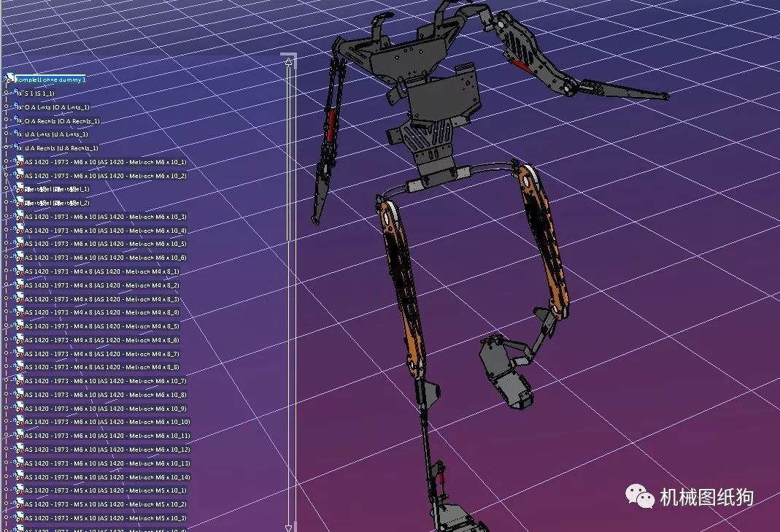Click the part icon of Metrisch M6 x 10_6
The height and width of the screenshot is (532, 780).
19,257
